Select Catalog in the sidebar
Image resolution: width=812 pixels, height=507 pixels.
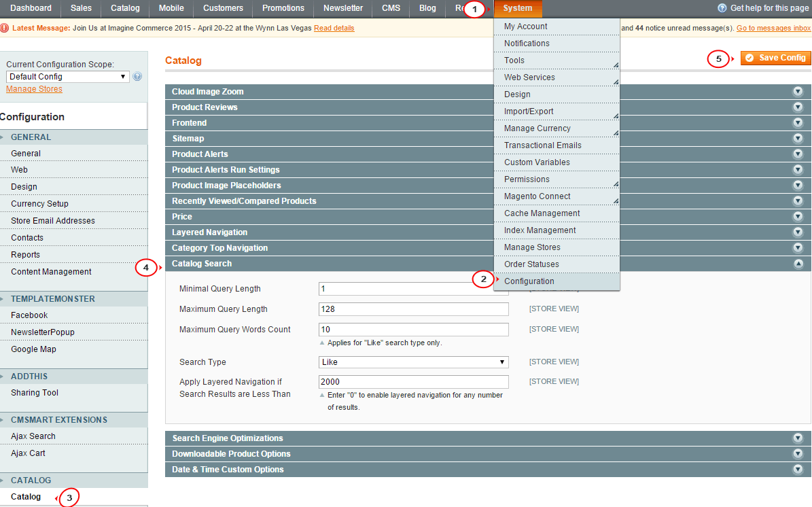tap(26, 497)
